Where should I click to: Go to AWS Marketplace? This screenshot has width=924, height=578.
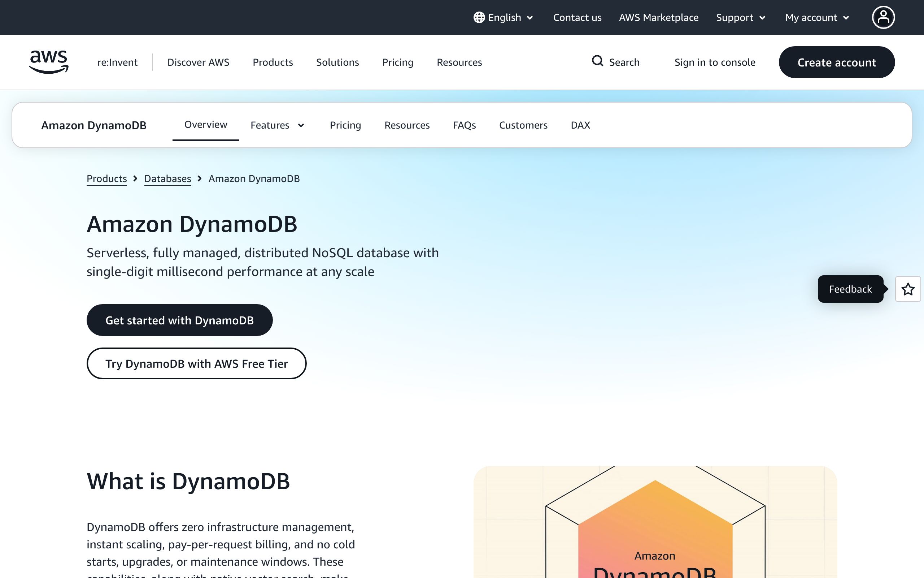658,18
